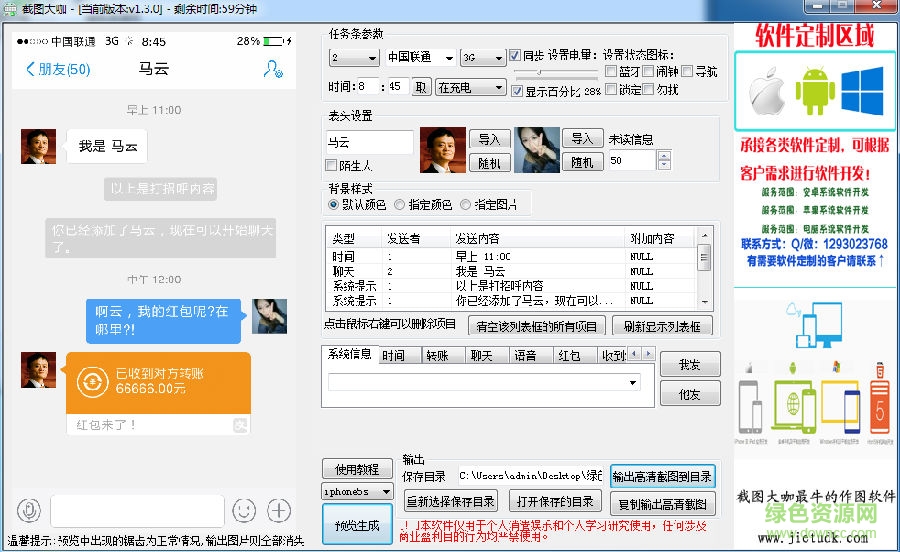Click 重新选择保存目录 button
Screen dimensions: 900x552
tap(451, 501)
